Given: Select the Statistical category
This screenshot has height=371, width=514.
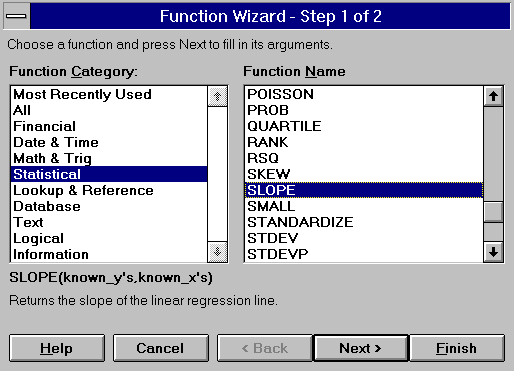Looking at the screenshot, I should pos(109,174).
